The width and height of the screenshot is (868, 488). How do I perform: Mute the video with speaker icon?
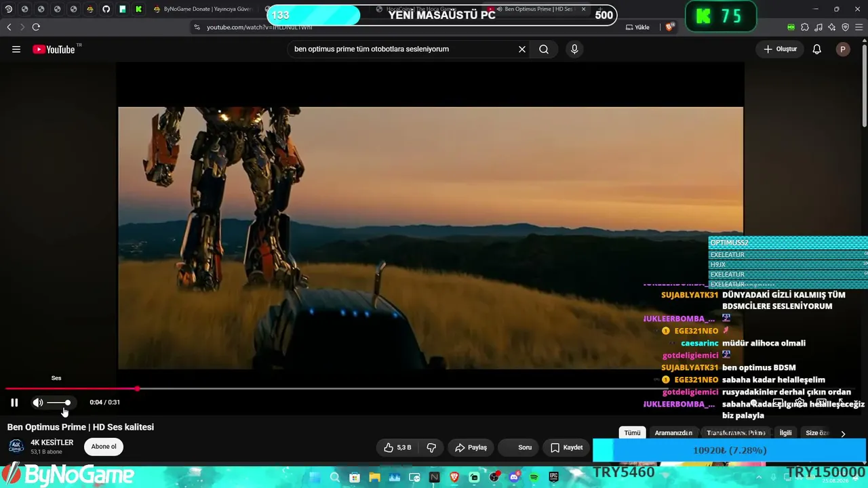tap(38, 403)
